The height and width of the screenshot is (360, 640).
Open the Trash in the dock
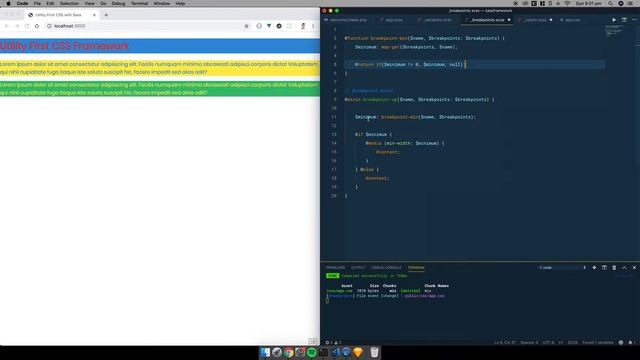(374, 352)
